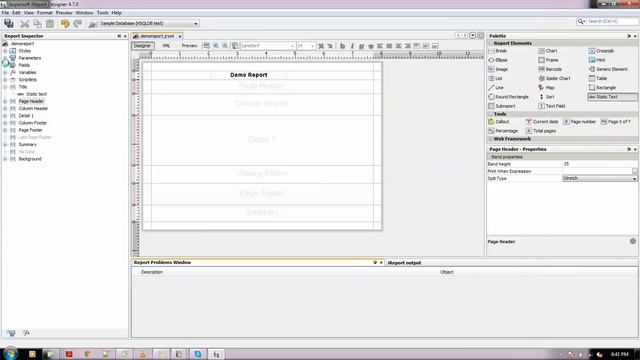The width and height of the screenshot is (640, 360).
Task: Expand the Variables tree node
Action: (5, 72)
